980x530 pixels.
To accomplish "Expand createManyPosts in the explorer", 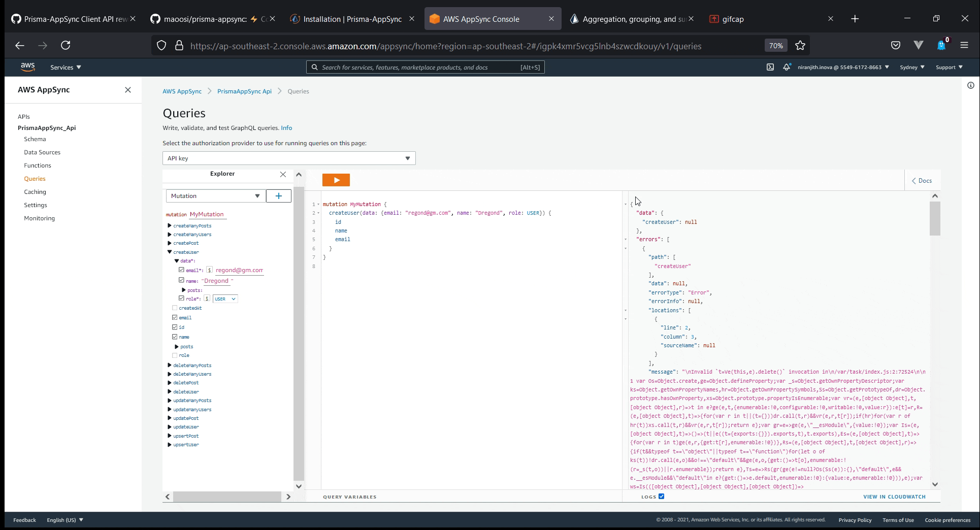I will [170, 226].
